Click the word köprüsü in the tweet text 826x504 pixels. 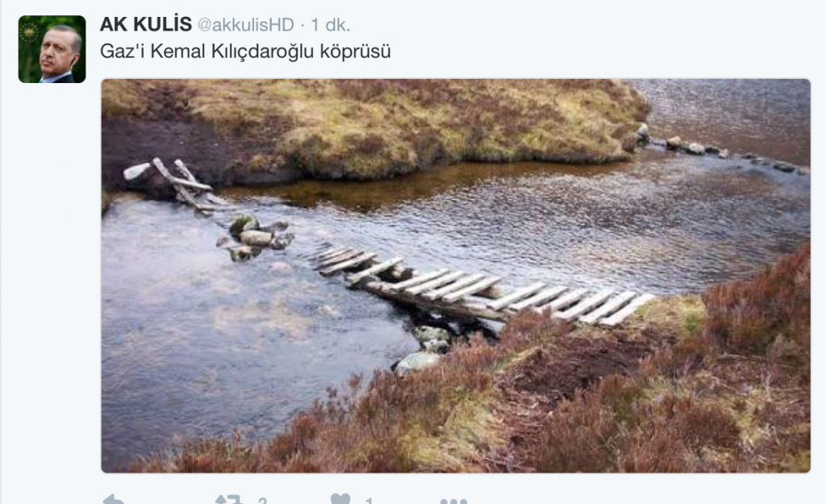click(356, 52)
